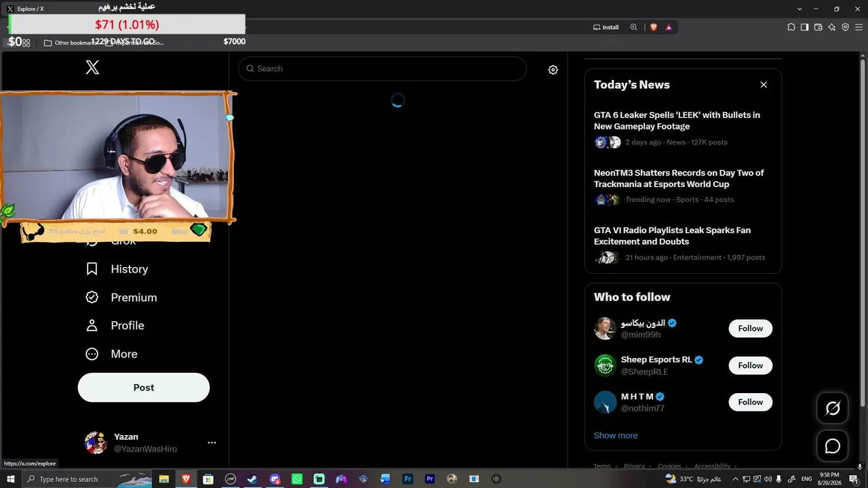Open Steam from the taskbar
The height and width of the screenshot is (488, 868).
click(x=252, y=479)
